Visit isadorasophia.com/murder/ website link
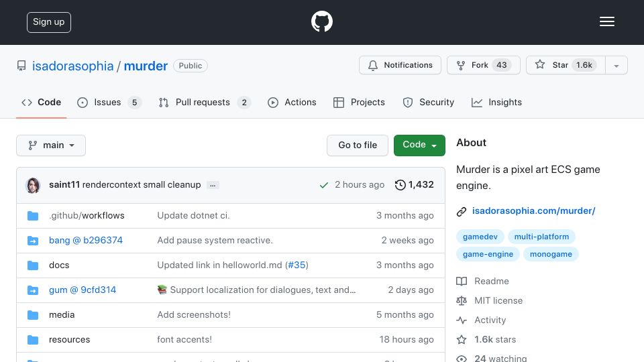644x362 pixels. pyautogui.click(x=533, y=211)
